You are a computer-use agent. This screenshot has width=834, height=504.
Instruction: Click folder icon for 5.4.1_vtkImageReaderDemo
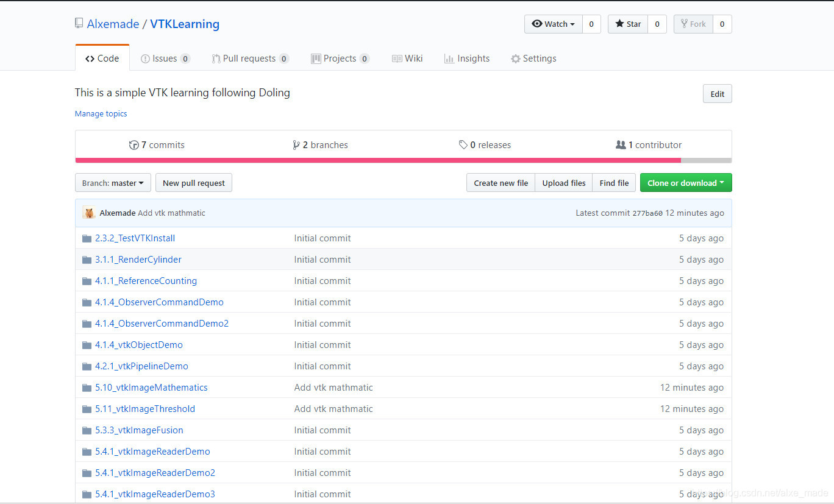pos(87,452)
